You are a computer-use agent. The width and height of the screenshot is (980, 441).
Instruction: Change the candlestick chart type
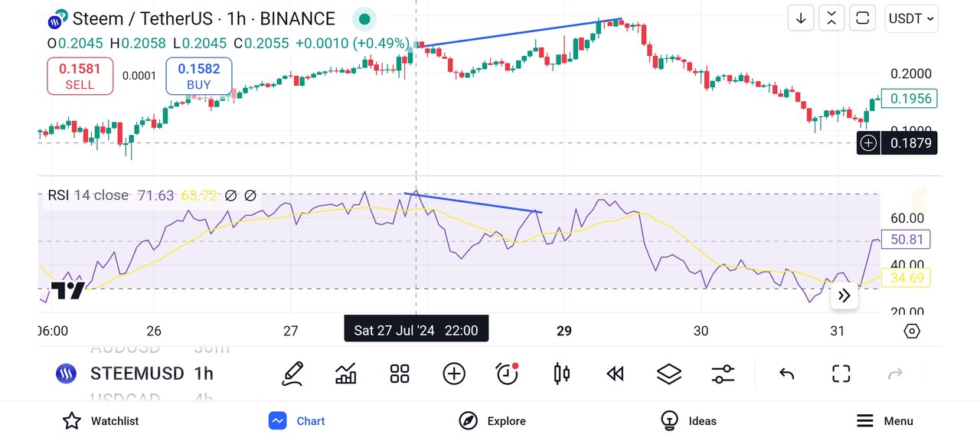tap(561, 374)
